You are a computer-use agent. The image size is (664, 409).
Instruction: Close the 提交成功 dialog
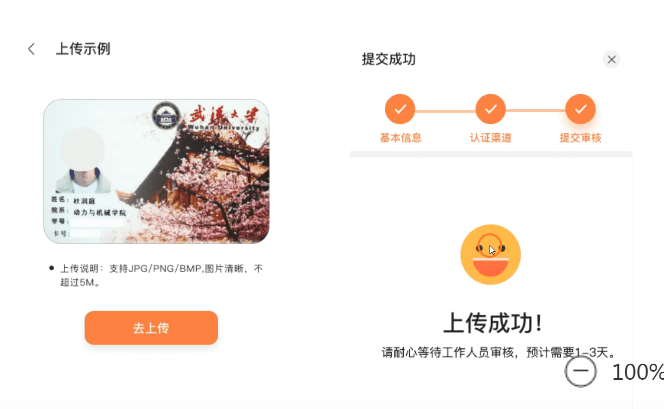(611, 59)
